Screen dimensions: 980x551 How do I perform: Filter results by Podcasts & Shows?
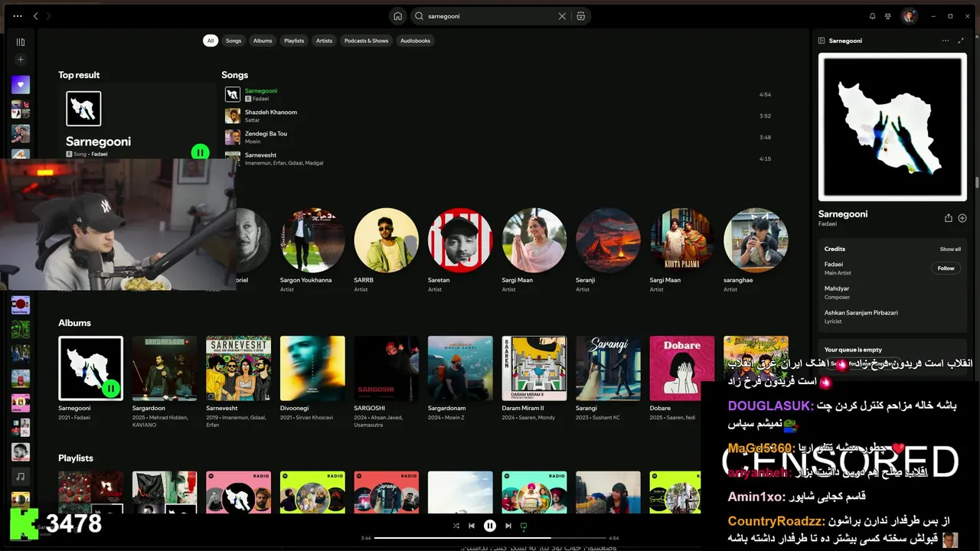pos(366,41)
